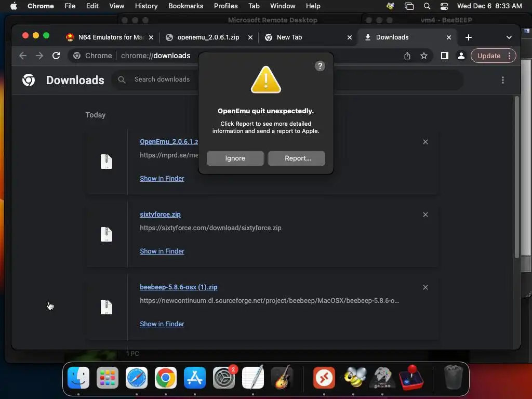This screenshot has height=399, width=532.
Task: Open Spotlight search in menu bar
Action: click(x=427, y=6)
